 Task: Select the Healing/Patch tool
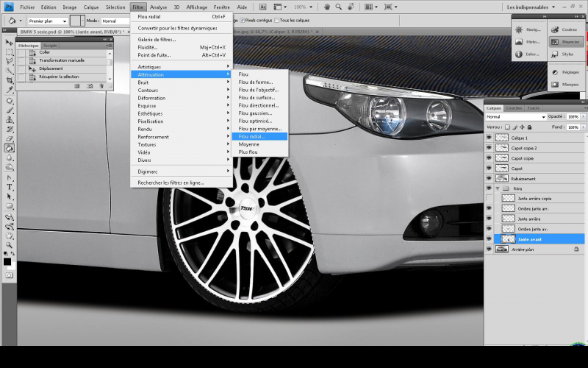pos(10,101)
